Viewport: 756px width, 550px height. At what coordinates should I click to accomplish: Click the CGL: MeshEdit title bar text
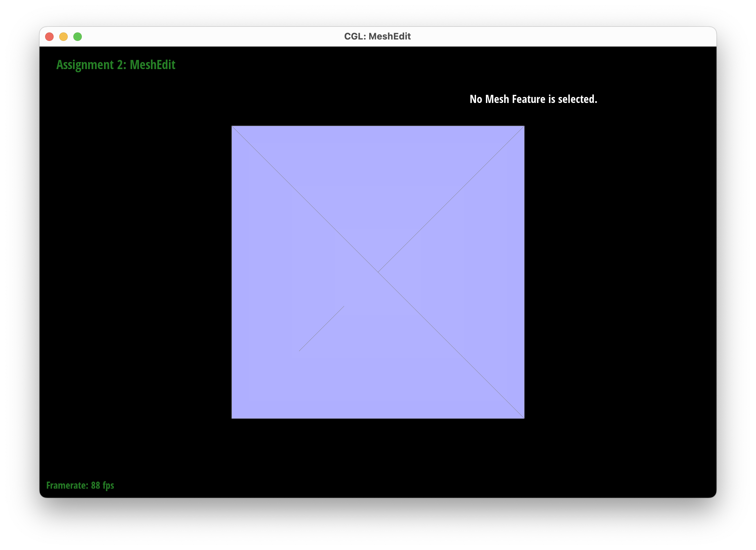(x=378, y=36)
